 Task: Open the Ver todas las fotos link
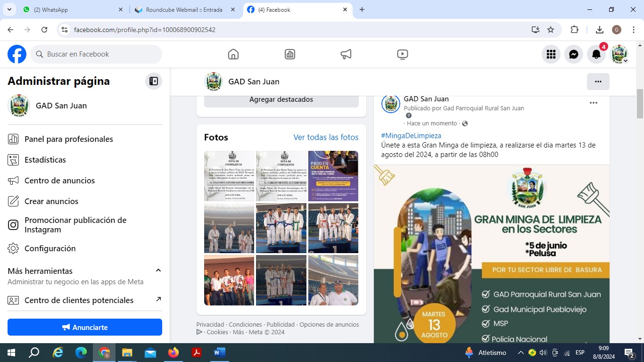tap(326, 137)
